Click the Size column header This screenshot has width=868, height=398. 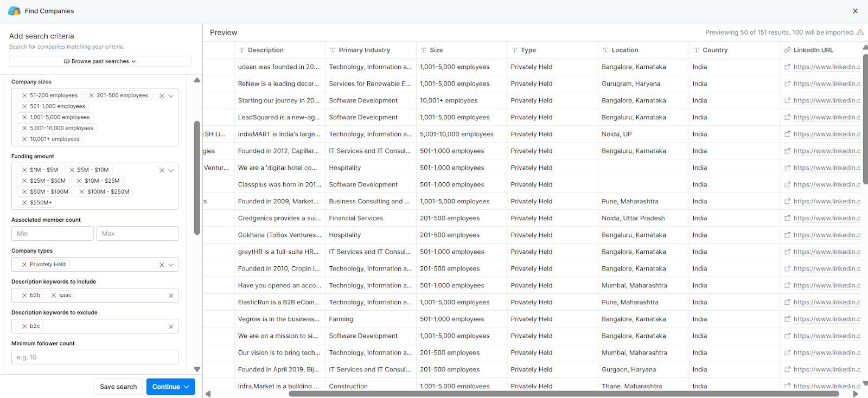462,50
